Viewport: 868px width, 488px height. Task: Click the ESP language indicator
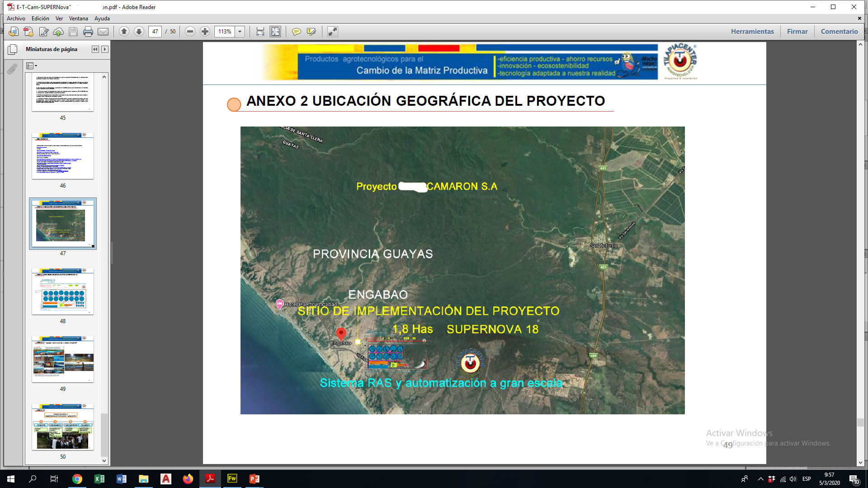pyautogui.click(x=807, y=479)
